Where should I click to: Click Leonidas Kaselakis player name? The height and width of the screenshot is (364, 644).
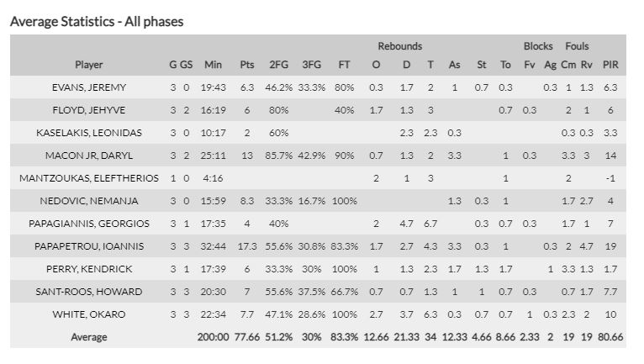(89, 133)
